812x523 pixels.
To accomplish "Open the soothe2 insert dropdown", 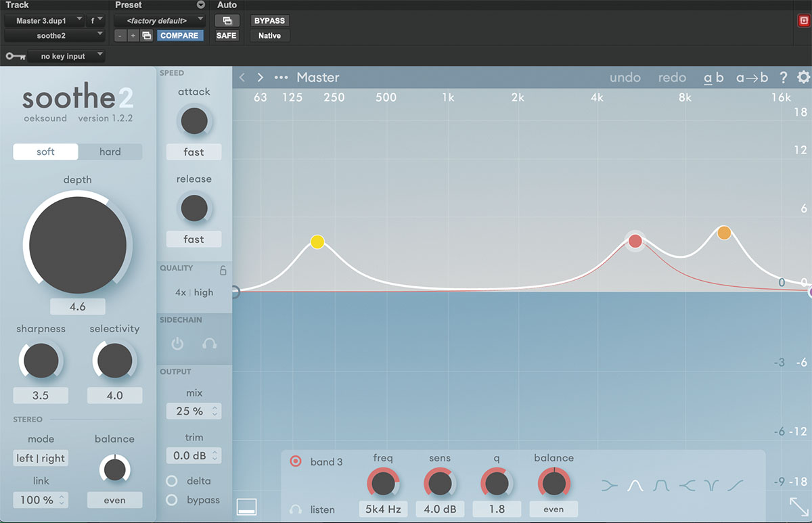I will (x=55, y=35).
